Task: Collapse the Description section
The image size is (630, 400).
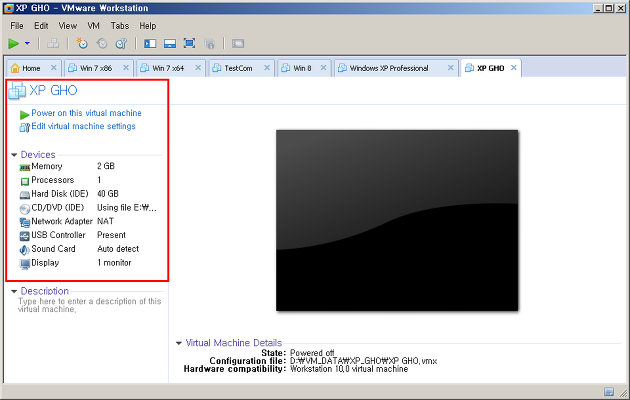Action: tap(14, 291)
